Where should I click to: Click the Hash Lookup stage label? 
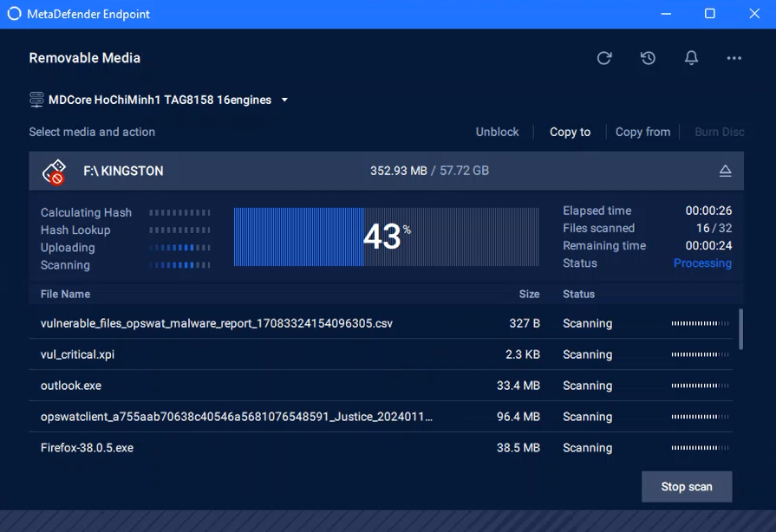click(75, 230)
